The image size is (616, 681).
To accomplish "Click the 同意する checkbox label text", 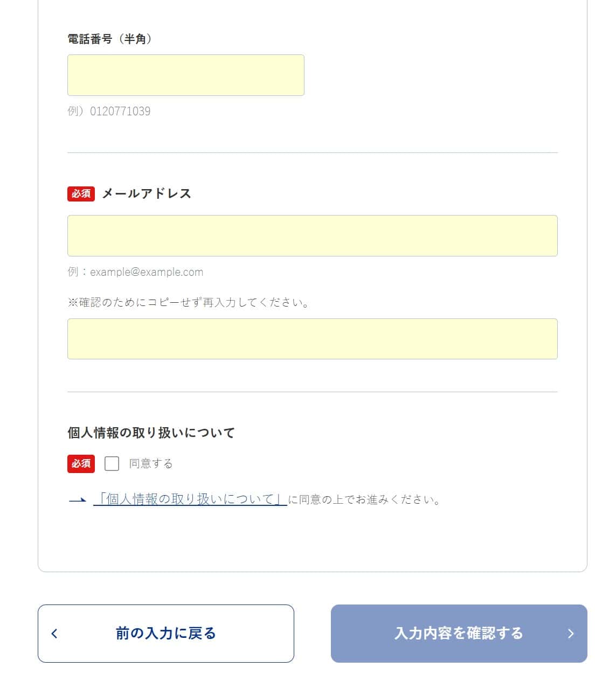I will pyautogui.click(x=151, y=463).
